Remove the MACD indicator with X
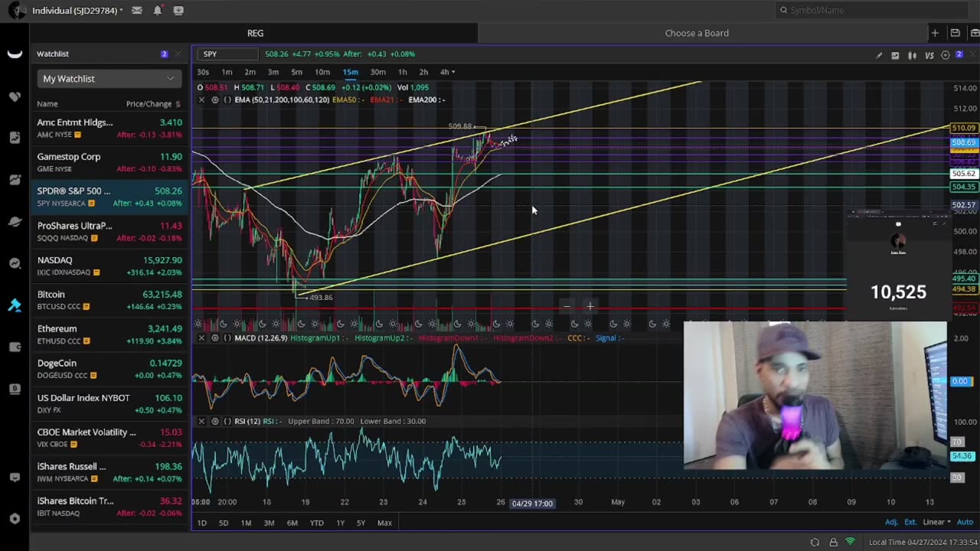This screenshot has width=980, height=551. pos(201,337)
